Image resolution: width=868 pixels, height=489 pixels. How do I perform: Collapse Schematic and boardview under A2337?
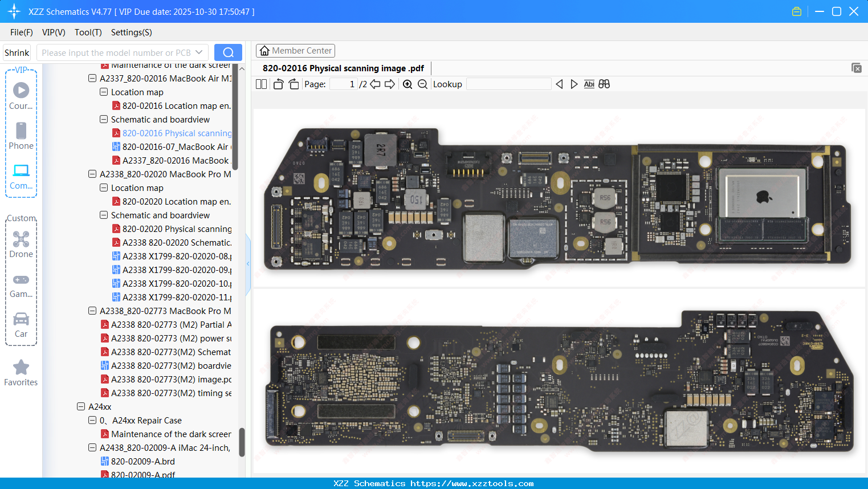(x=104, y=119)
